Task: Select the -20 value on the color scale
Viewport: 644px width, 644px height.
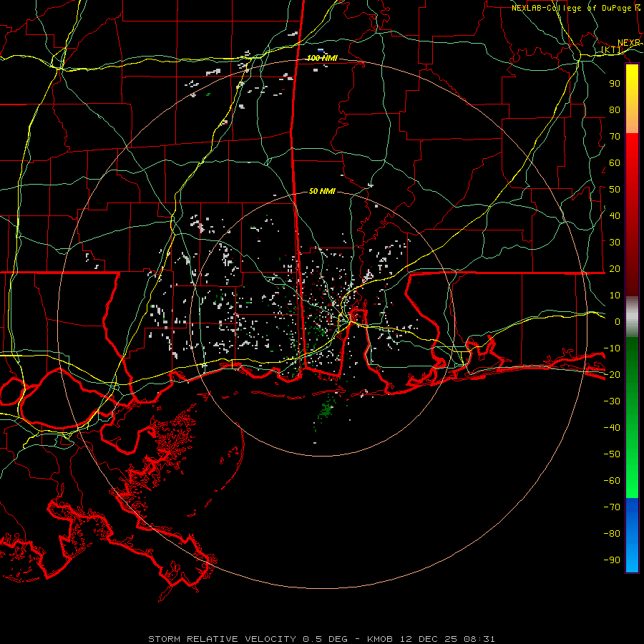Action: coord(612,374)
